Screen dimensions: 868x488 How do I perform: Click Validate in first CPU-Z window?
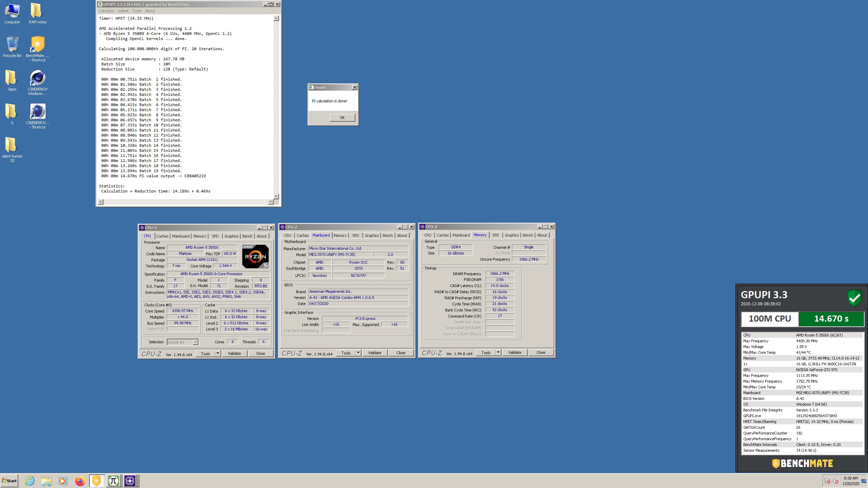234,353
